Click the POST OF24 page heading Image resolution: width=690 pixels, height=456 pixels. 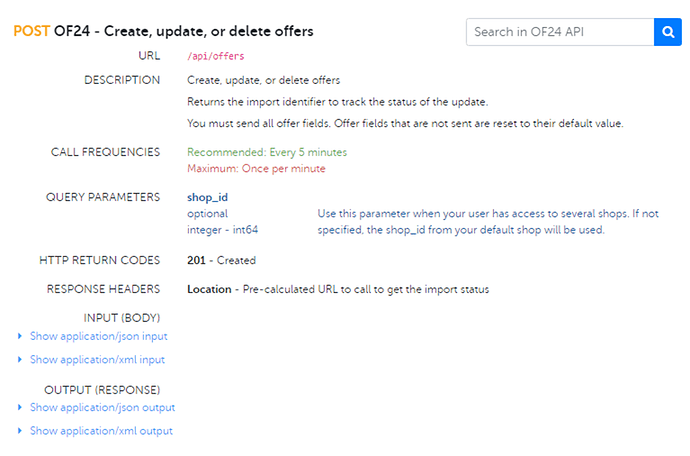[163, 31]
